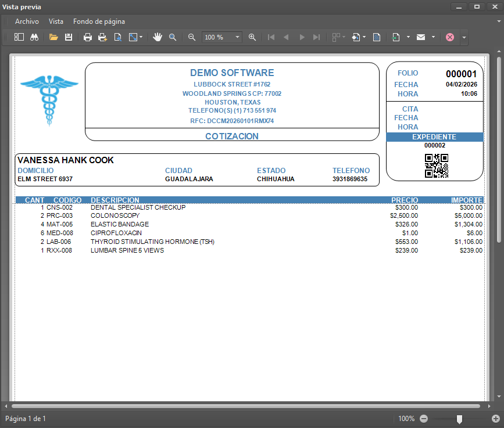Expand the Export document dropdown arrow
This screenshot has width=504, height=428.
click(408, 37)
